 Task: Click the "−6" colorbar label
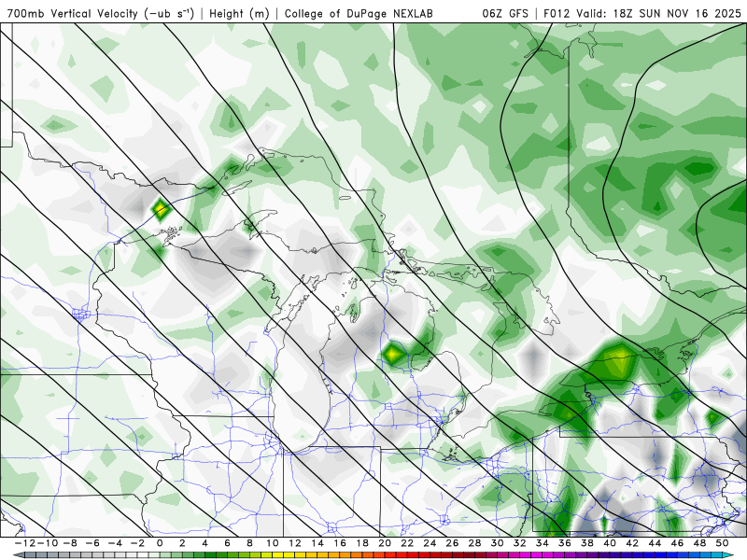point(92,543)
